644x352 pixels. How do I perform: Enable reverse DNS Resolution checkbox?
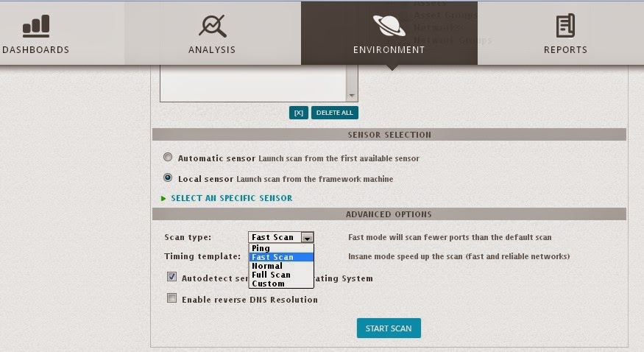pyautogui.click(x=171, y=299)
